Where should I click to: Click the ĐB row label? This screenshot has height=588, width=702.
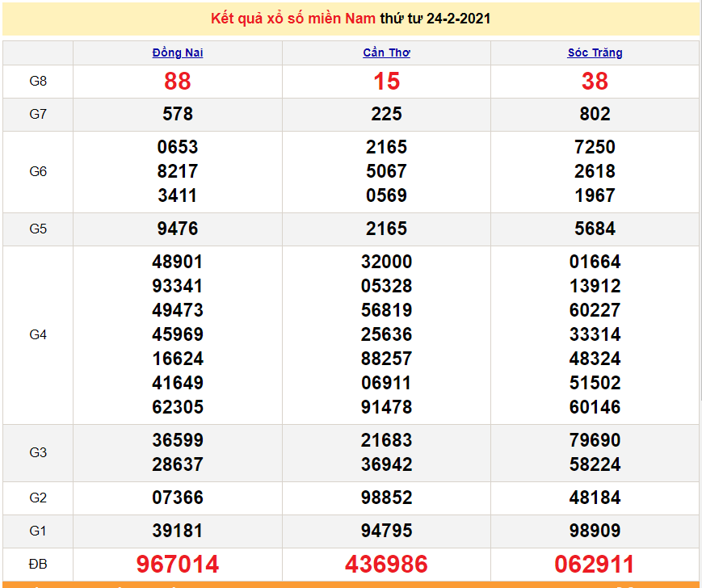coord(38,564)
